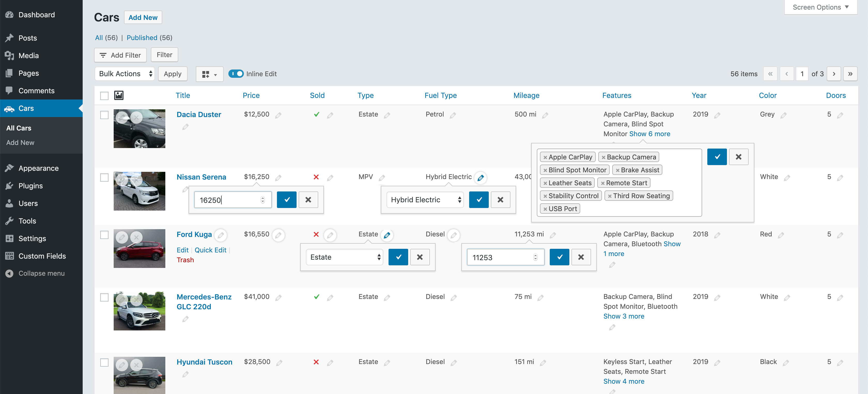Remove featured image on Dacia Duster thumbnail
The width and height of the screenshot is (868, 394).
click(x=136, y=118)
